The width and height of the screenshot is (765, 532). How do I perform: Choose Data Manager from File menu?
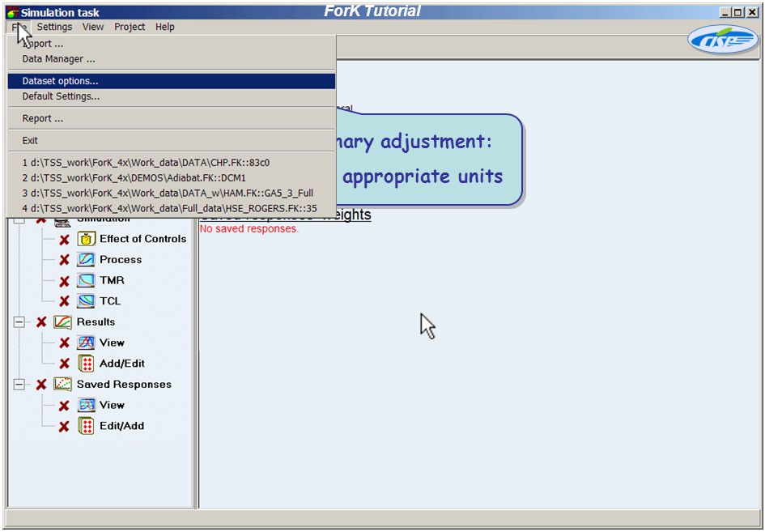(172, 59)
